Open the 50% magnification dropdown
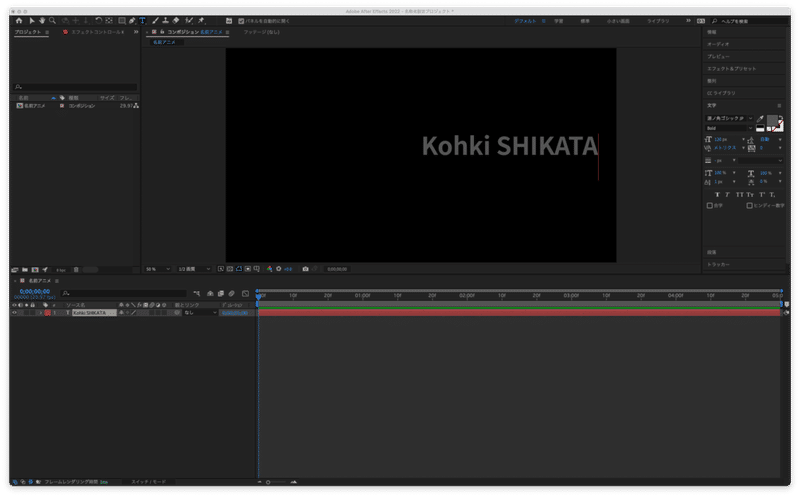This screenshot has height=497, width=800. point(158,269)
